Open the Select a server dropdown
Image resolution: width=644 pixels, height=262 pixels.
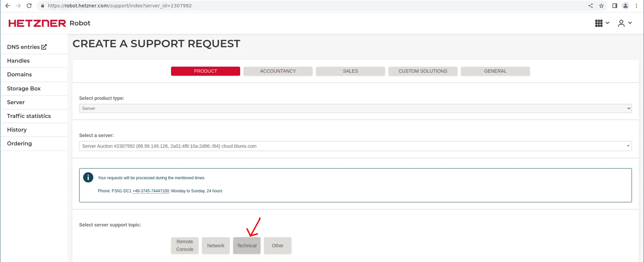(x=355, y=146)
